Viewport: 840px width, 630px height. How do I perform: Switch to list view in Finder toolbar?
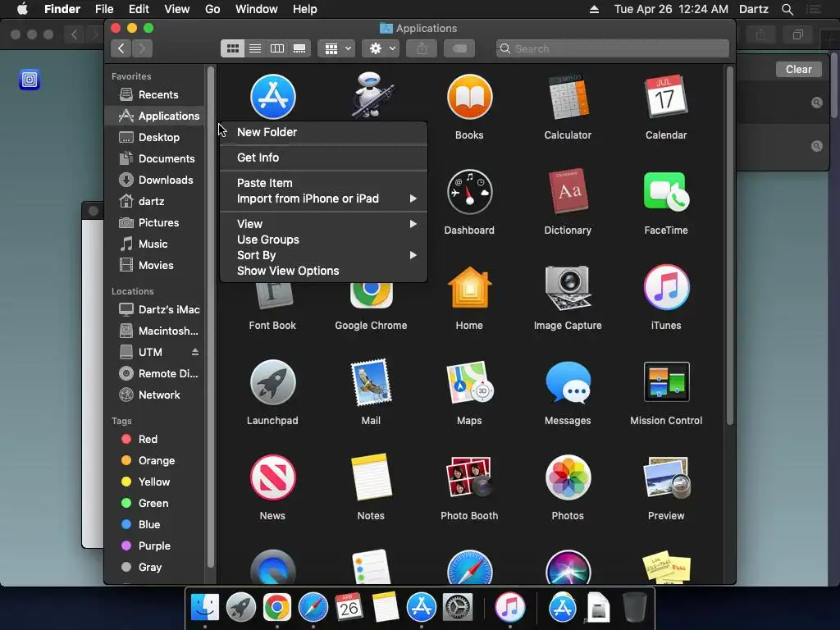point(255,48)
